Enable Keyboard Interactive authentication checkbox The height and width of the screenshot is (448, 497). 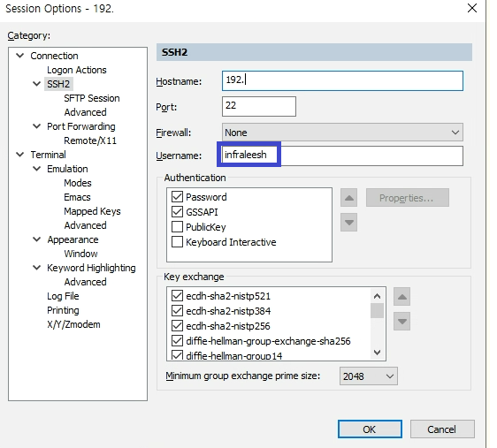coord(177,242)
